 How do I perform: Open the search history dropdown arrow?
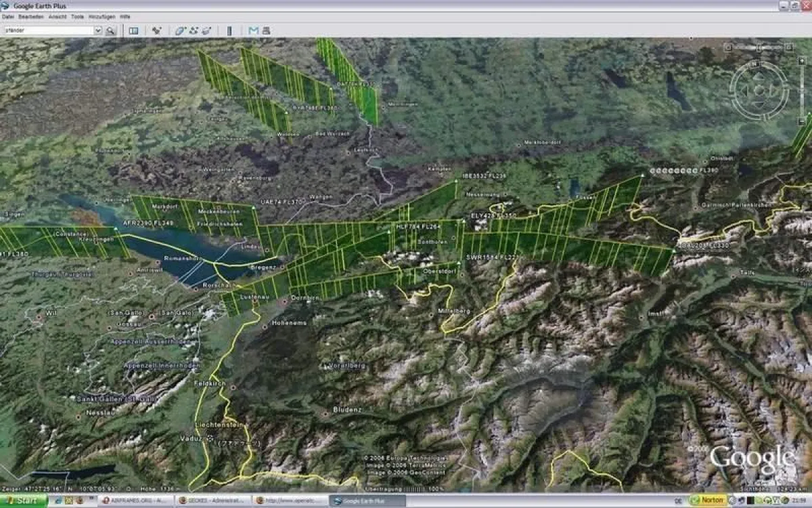pos(97,30)
